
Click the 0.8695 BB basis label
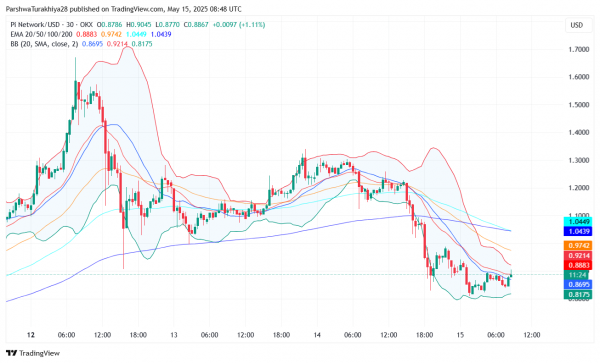click(578, 285)
